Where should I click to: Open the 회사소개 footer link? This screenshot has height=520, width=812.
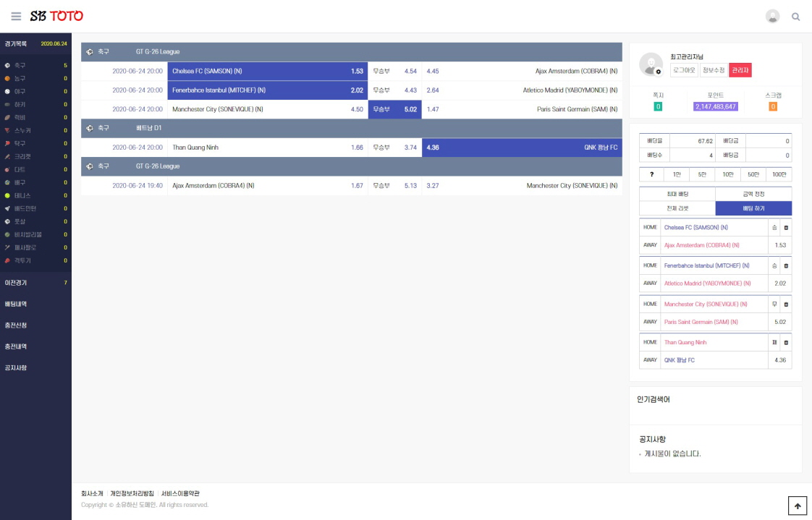92,494
